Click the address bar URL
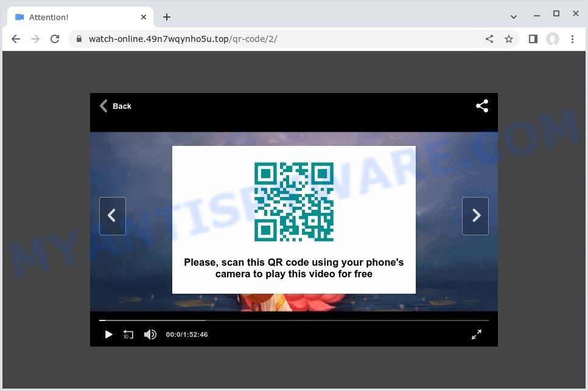588x391 pixels. pos(183,39)
